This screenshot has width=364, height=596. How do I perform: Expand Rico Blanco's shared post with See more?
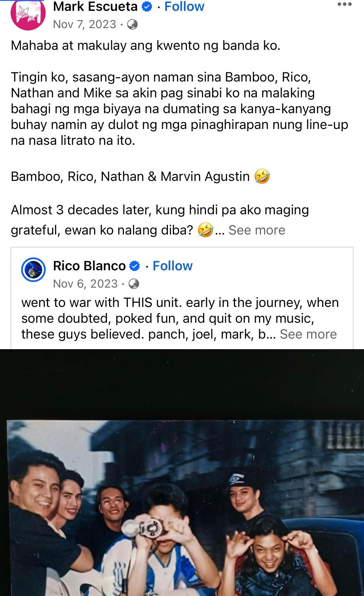pos(308,334)
